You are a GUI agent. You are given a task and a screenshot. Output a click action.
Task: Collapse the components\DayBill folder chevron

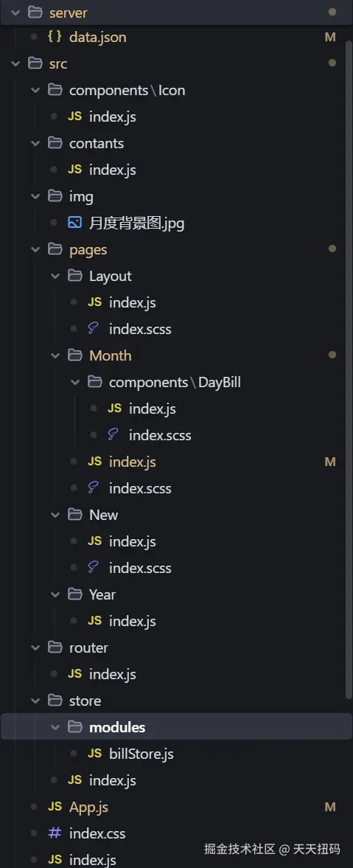click(75, 382)
